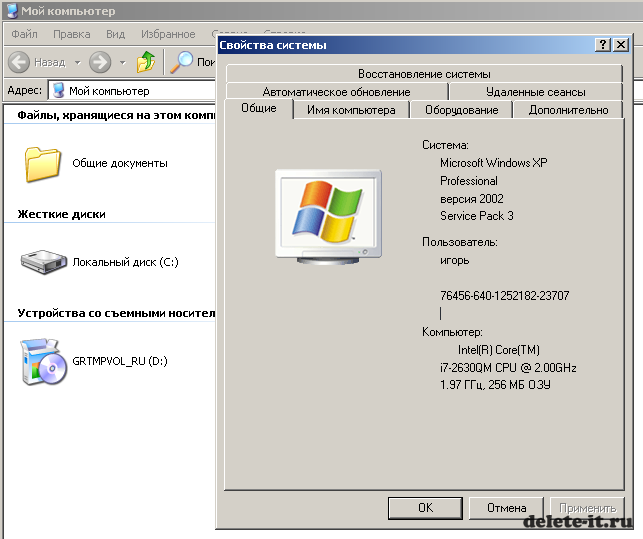Click the Применить button
This screenshot has height=539, width=643.
(x=587, y=508)
